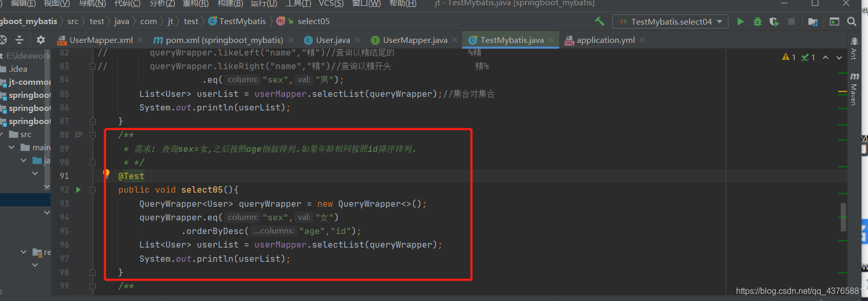868x301 pixels.
Task: Open the 重构(R) menu
Action: tap(195, 3)
